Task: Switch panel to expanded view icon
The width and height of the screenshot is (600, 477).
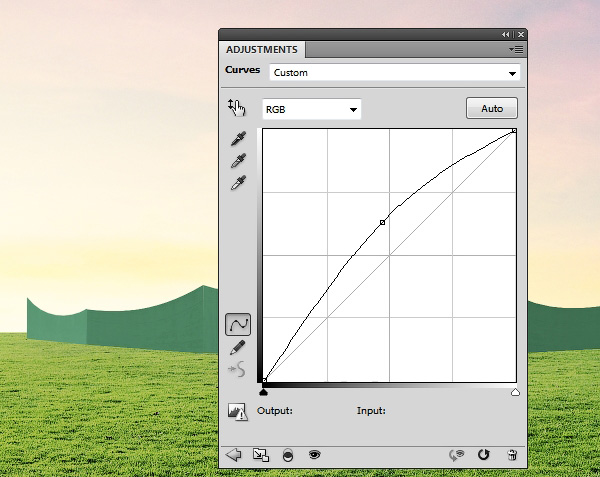Action: pyautogui.click(x=261, y=455)
